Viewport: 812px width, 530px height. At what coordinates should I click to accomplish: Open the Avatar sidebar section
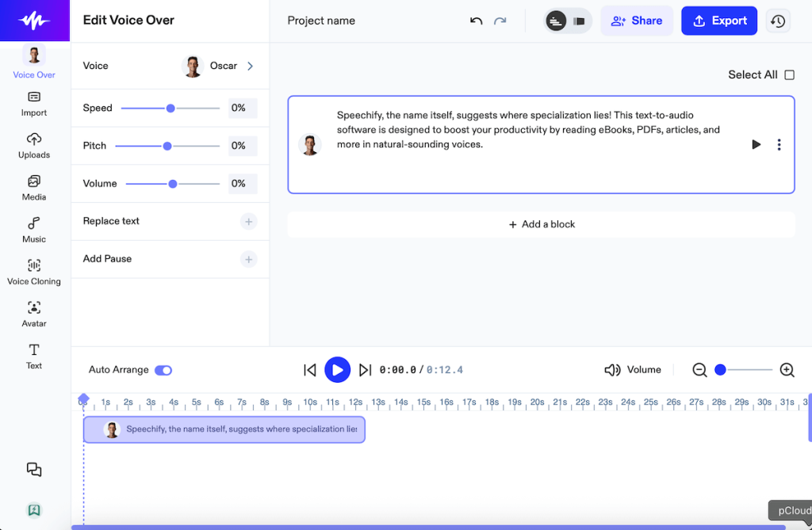click(34, 315)
